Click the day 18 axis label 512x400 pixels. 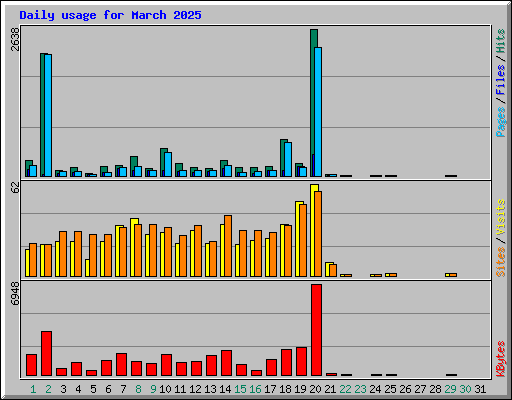[285, 389]
